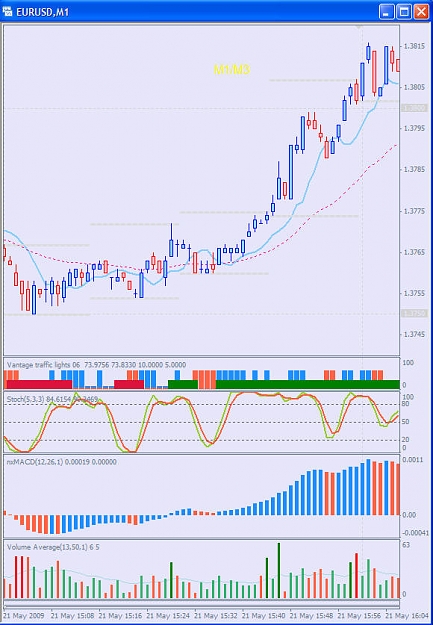Click the 1.3815 price scale value
433x625 pixels.
pos(413,46)
